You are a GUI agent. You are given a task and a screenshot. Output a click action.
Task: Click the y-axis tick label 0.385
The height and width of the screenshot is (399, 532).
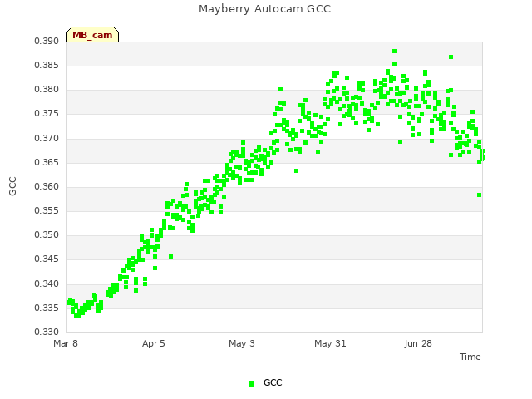47,65
